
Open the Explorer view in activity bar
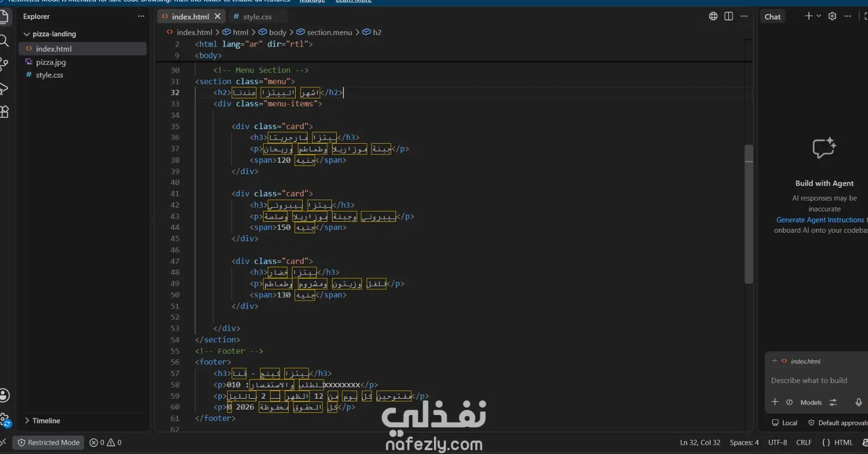[x=4, y=17]
